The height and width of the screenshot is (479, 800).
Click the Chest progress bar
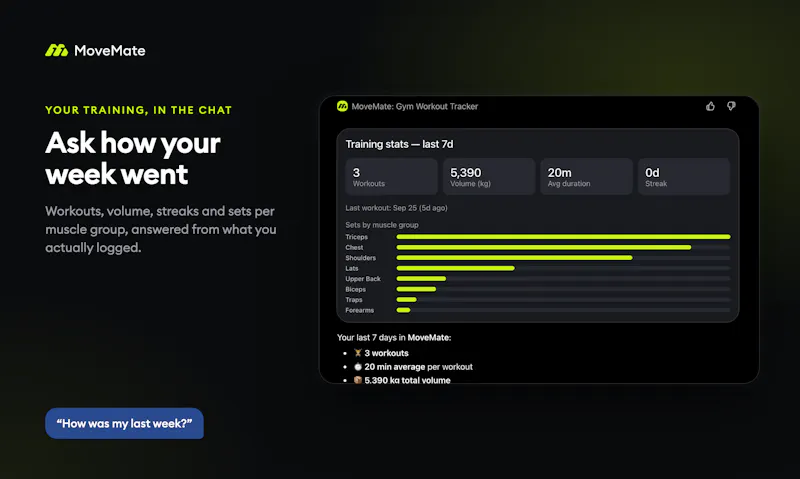pos(563,247)
